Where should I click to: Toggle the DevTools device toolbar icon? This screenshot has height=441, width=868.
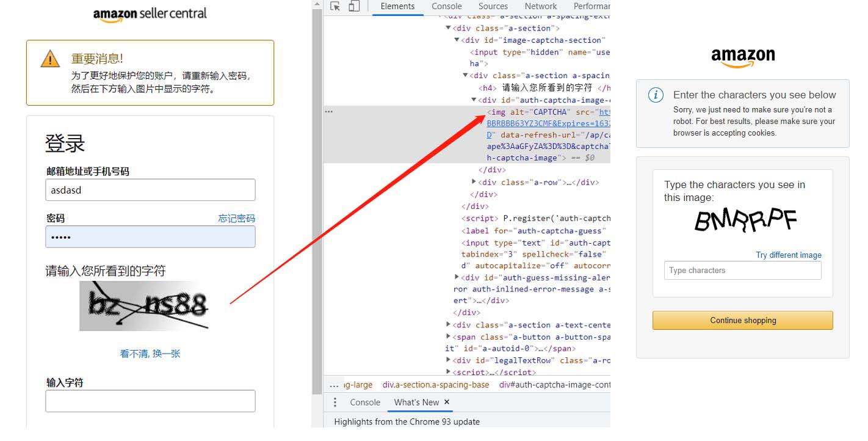point(354,6)
